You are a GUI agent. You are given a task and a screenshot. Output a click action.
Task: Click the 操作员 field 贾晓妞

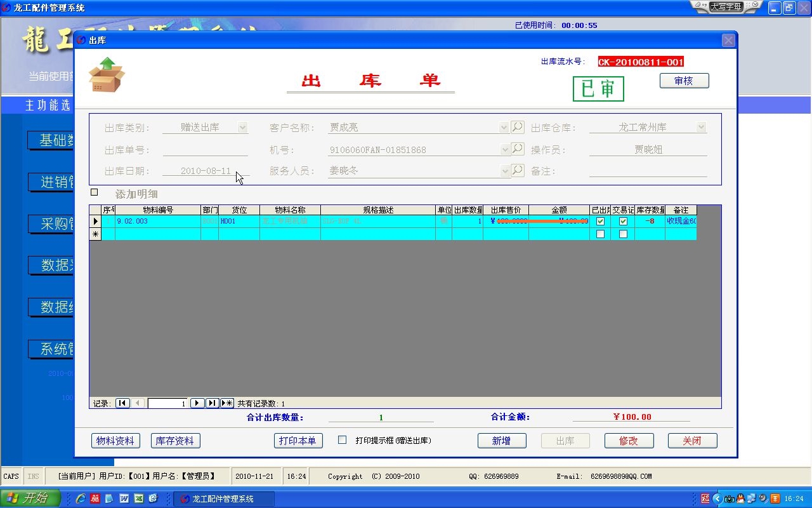[648, 150]
